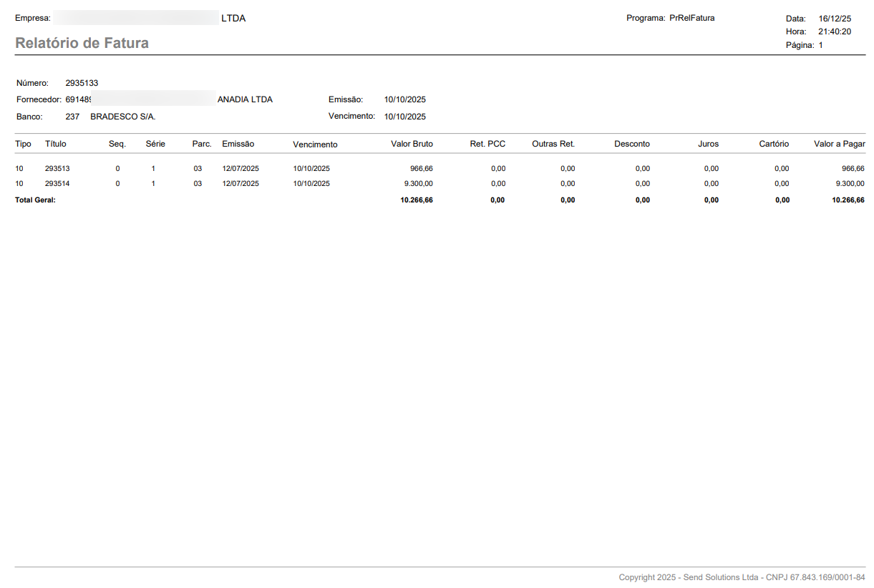Select the "Valor Bruto" column header
Screen dimensions: 874x588
[x=412, y=144]
